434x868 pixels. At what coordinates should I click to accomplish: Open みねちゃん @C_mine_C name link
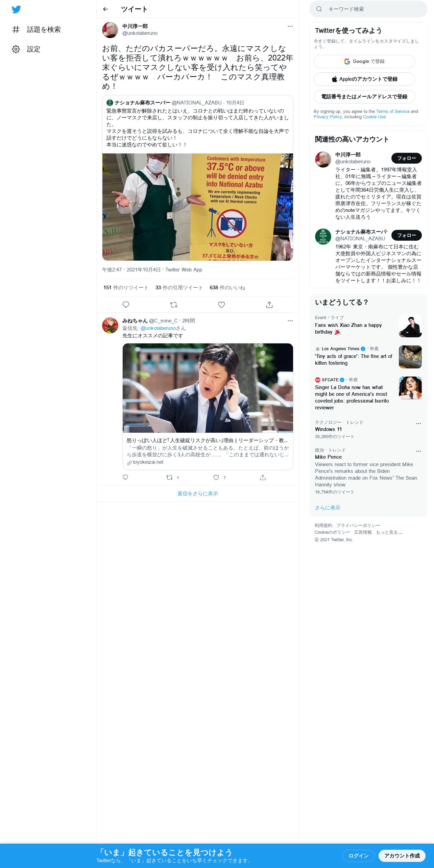pyautogui.click(x=150, y=321)
